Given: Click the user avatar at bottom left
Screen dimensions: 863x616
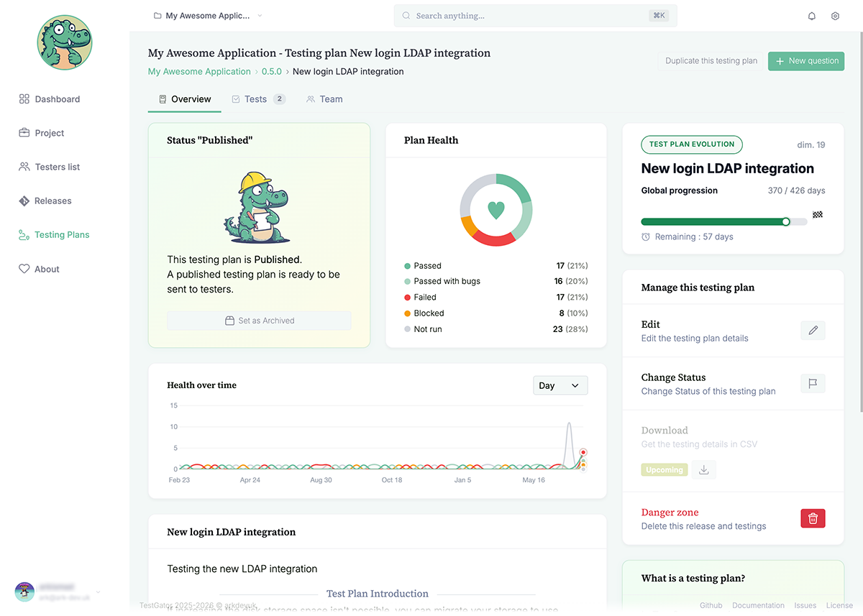Looking at the screenshot, I should coord(25,592).
